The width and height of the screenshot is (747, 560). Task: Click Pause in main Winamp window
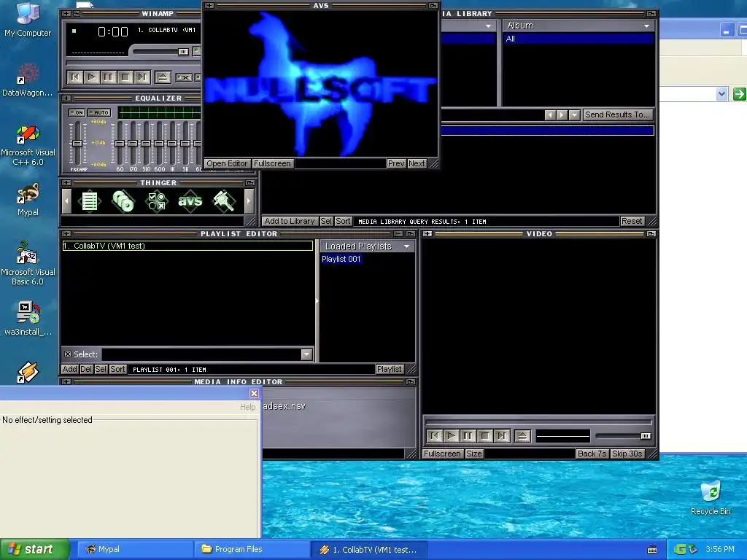pyautogui.click(x=109, y=77)
